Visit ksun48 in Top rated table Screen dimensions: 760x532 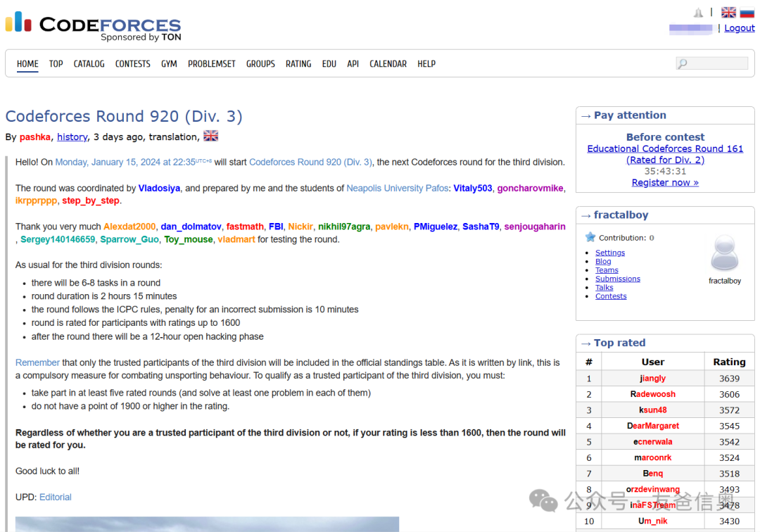pos(652,410)
